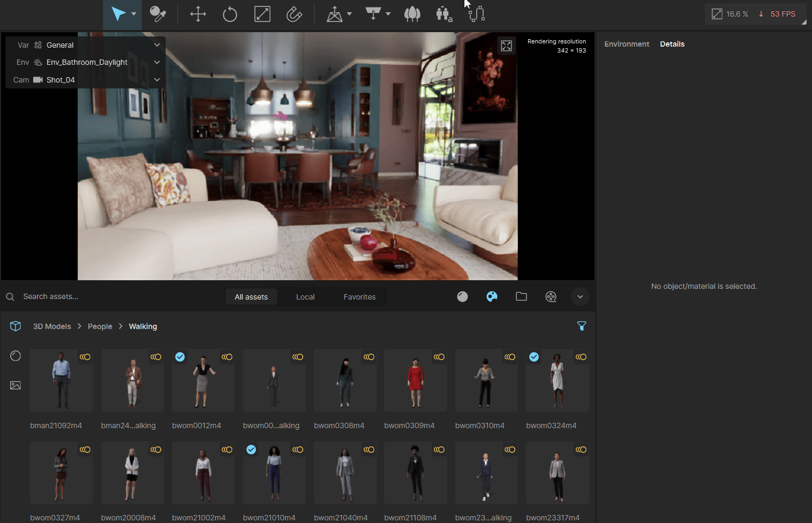The image size is (812, 523).
Task: Select the red dress bwom0309m4 thumbnail
Action: click(416, 380)
